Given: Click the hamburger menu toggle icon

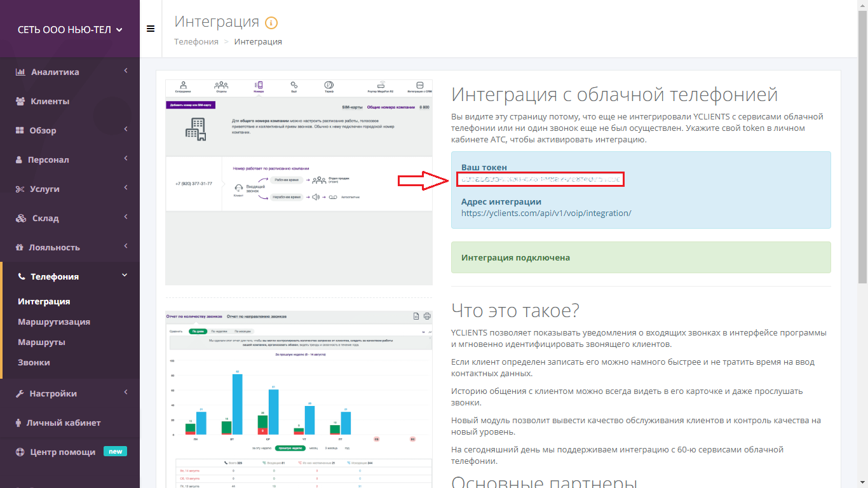Looking at the screenshot, I should click(x=151, y=29).
